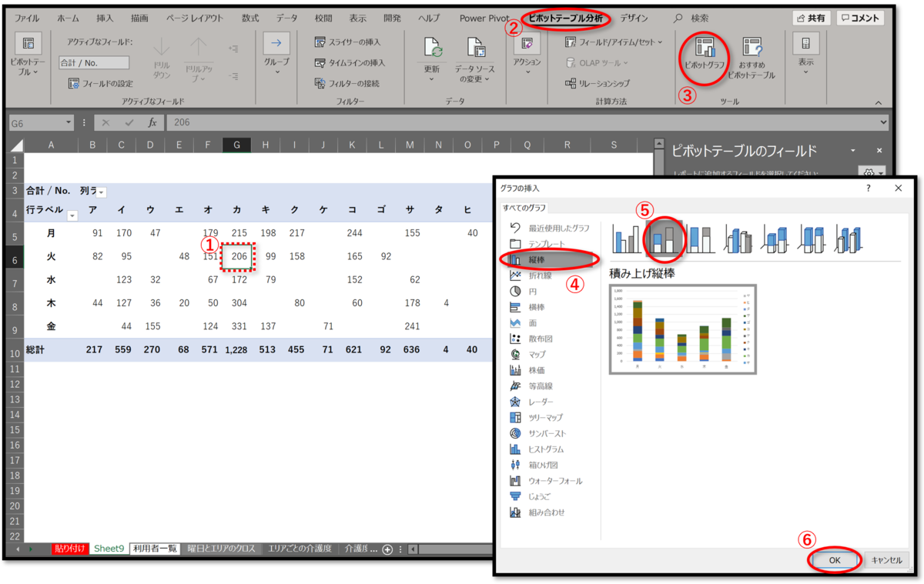Viewport: 924px width, 584px height.
Task: Open おすすめピボットテーブル recommended PivotTables
Action: pyautogui.click(x=752, y=58)
